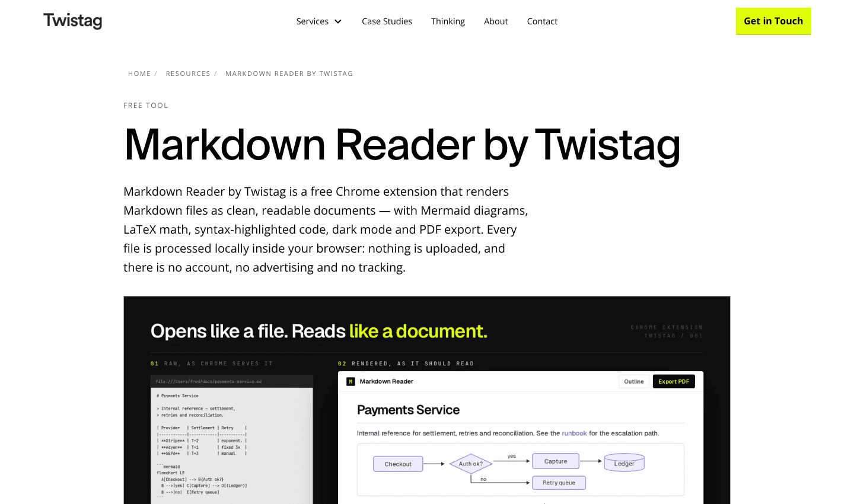Click the Capture node in flowchart
854x504 pixels.
556,461
